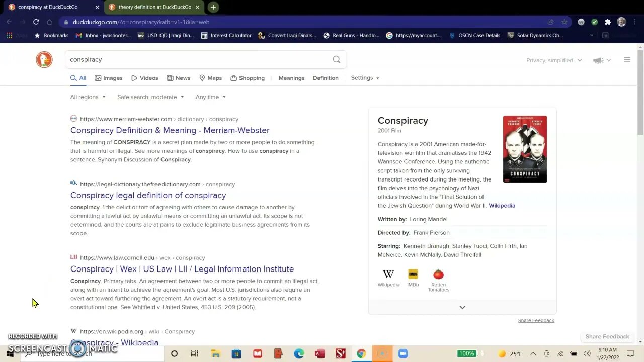The width and height of the screenshot is (644, 362).
Task: Open the OSCN Case Details bookmark
Action: point(474,36)
